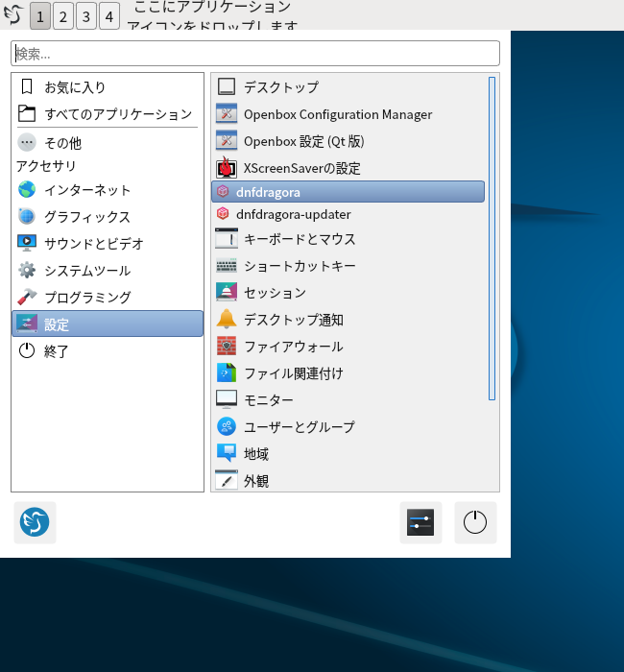This screenshot has width=624, height=672.
Task: Switch to workspace 4
Action: click(109, 16)
